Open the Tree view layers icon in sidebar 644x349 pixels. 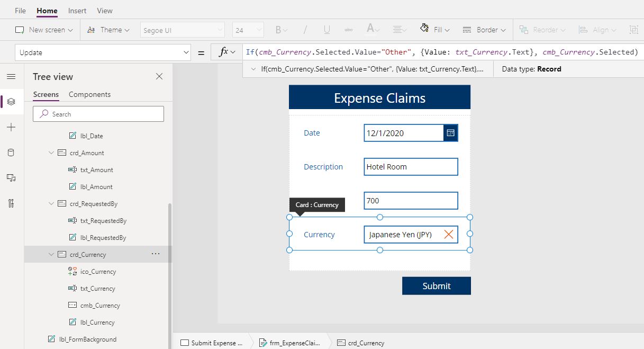(11, 102)
